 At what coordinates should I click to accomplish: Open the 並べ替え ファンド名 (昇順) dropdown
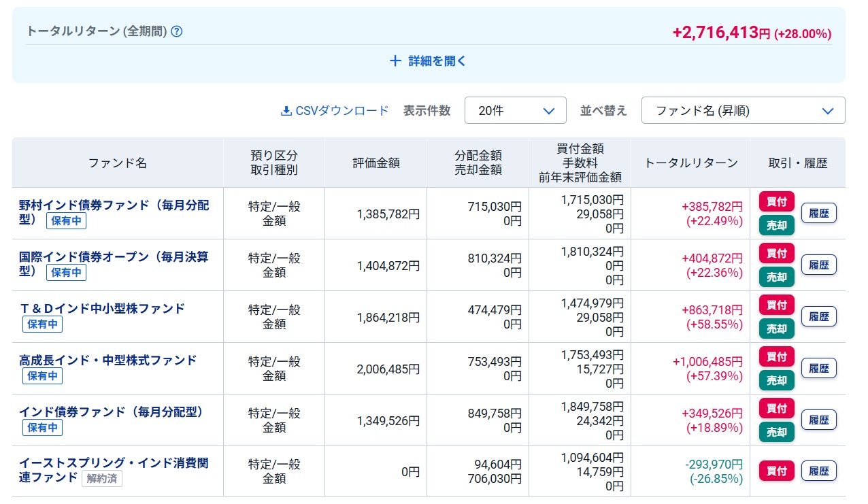(743, 110)
